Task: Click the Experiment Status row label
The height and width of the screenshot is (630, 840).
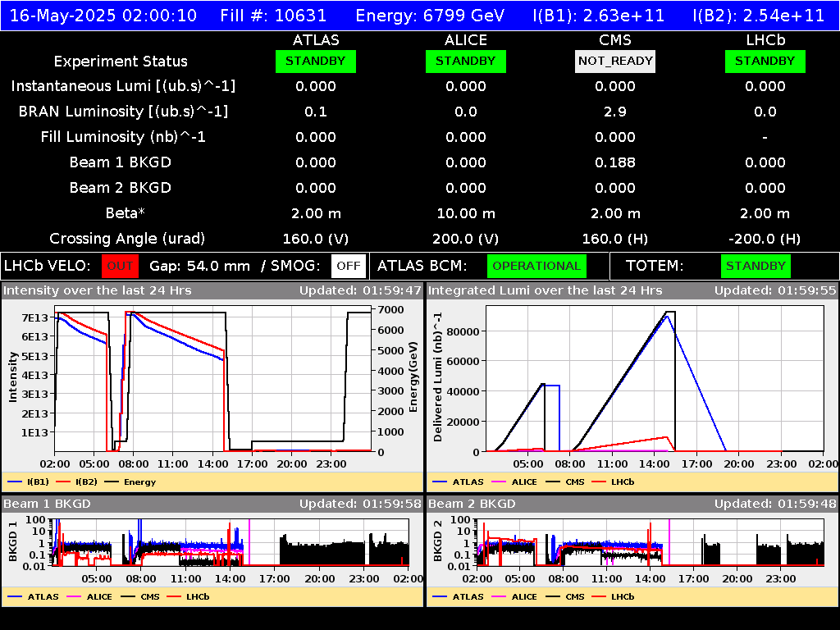Action: [121, 61]
